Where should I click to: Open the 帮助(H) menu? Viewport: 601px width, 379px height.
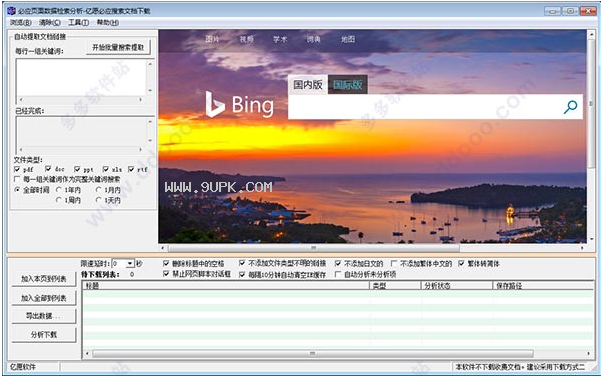(108, 23)
